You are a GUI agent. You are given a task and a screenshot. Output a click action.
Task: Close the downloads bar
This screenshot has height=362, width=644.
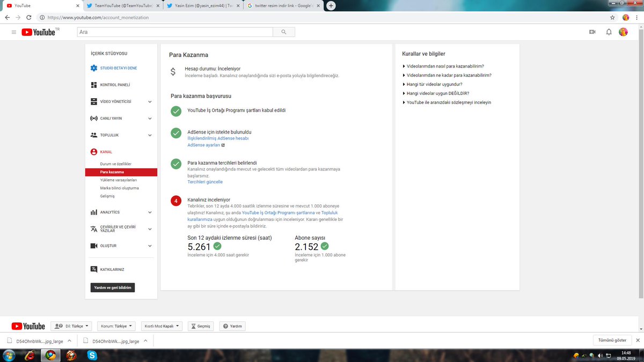(638, 341)
